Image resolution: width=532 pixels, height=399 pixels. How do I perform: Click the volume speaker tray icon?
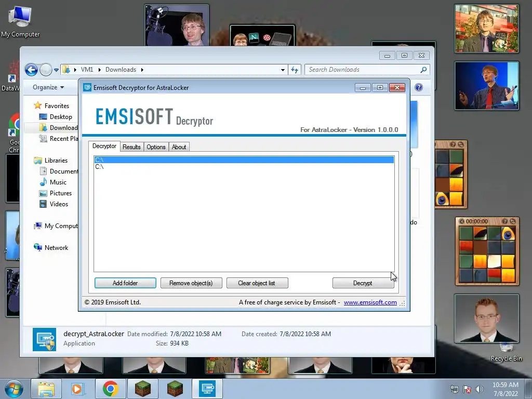(480, 389)
